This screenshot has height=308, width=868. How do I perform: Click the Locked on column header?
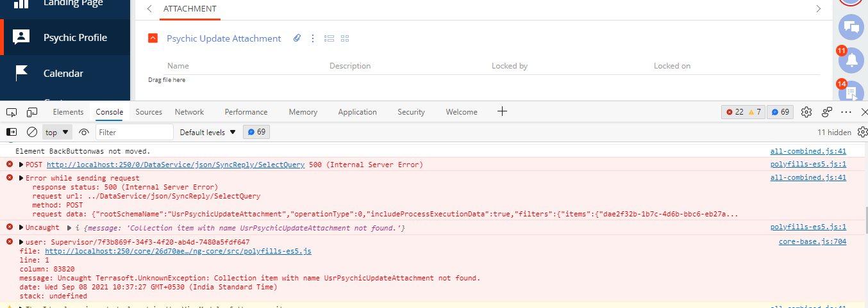[672, 66]
